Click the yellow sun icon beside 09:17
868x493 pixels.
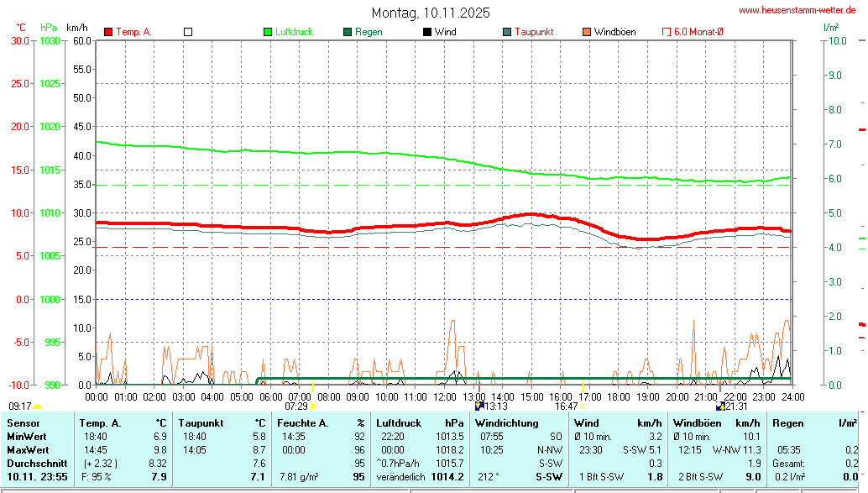[37, 406]
